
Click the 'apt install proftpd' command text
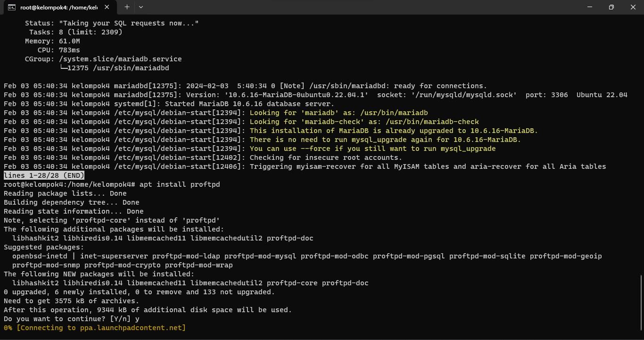(180, 184)
